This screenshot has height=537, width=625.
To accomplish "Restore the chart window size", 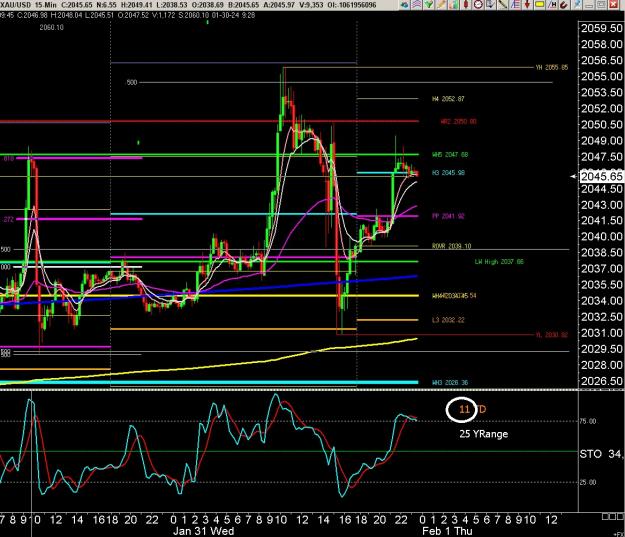I will 601,5.
